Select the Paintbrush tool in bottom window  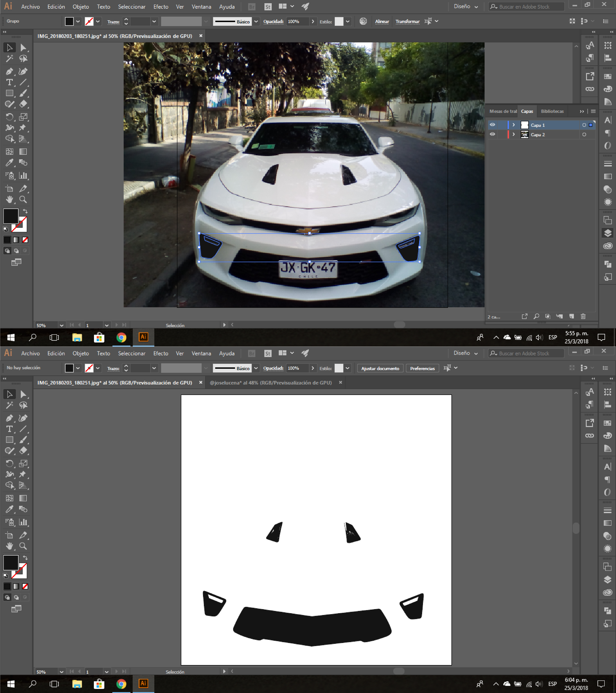(x=23, y=440)
